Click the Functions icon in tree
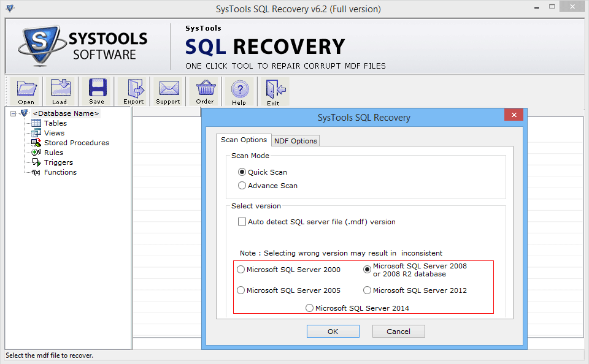This screenshot has width=589, height=364. (x=36, y=172)
